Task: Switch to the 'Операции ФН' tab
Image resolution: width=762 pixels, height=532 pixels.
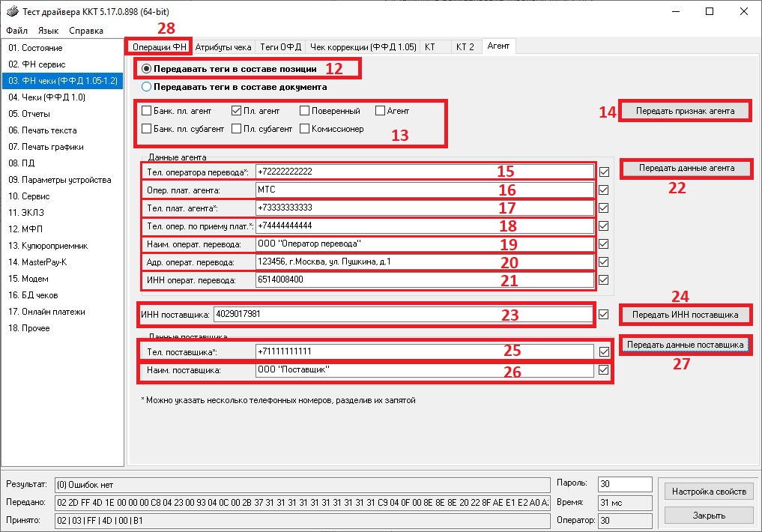Action: point(157,46)
